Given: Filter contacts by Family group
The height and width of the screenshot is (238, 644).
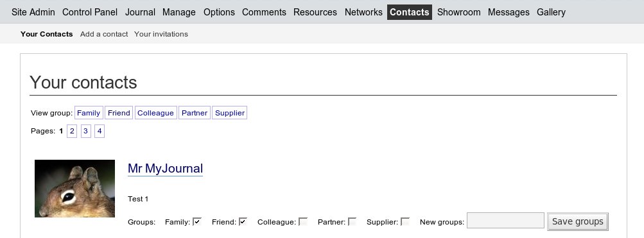Looking at the screenshot, I should [89, 113].
